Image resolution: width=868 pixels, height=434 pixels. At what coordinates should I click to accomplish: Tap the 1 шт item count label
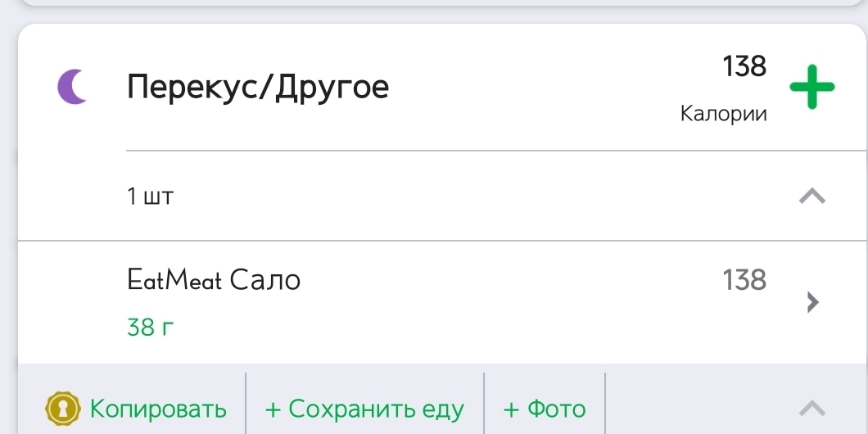150,196
